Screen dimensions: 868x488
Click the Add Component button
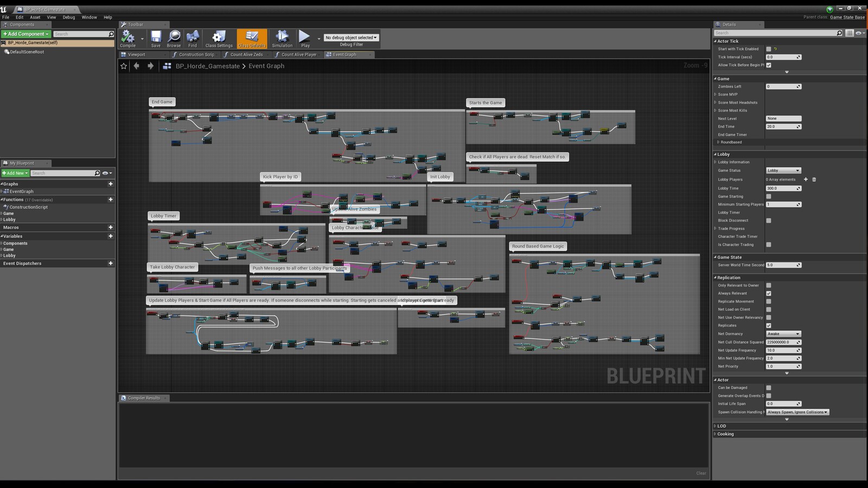tap(25, 34)
